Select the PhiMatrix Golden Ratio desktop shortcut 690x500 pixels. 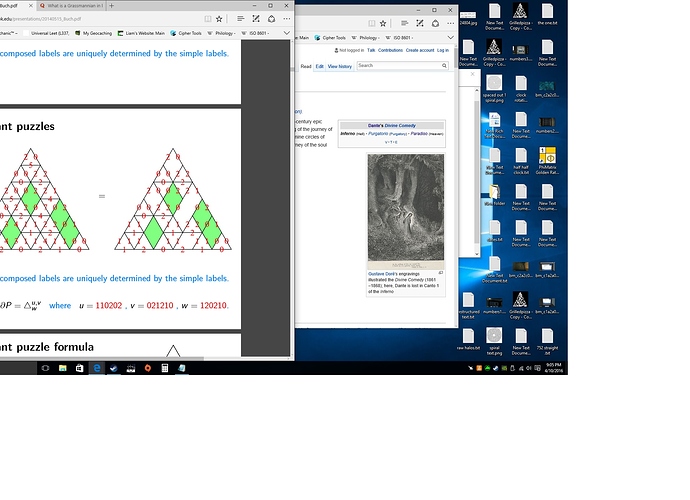point(547,161)
